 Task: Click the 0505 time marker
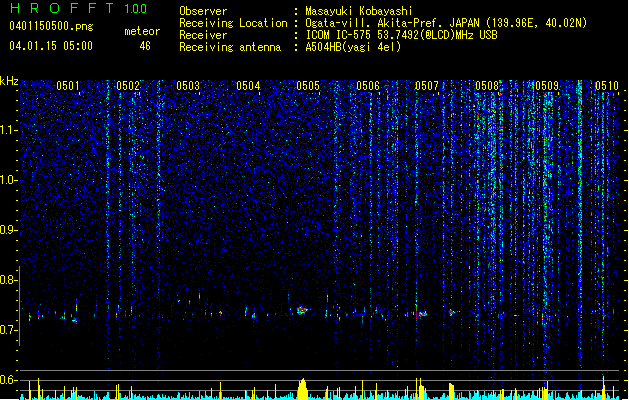pos(308,86)
